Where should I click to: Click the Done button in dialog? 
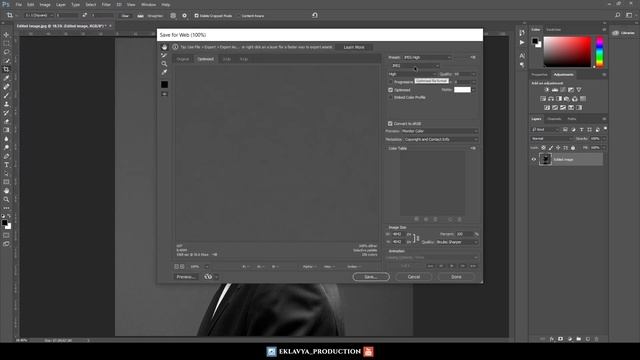point(456,277)
